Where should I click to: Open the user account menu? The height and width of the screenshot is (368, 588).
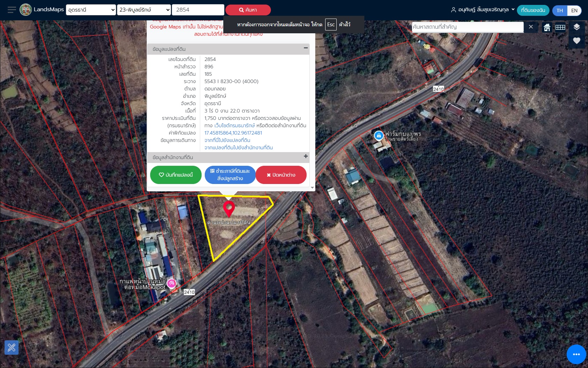click(x=483, y=10)
